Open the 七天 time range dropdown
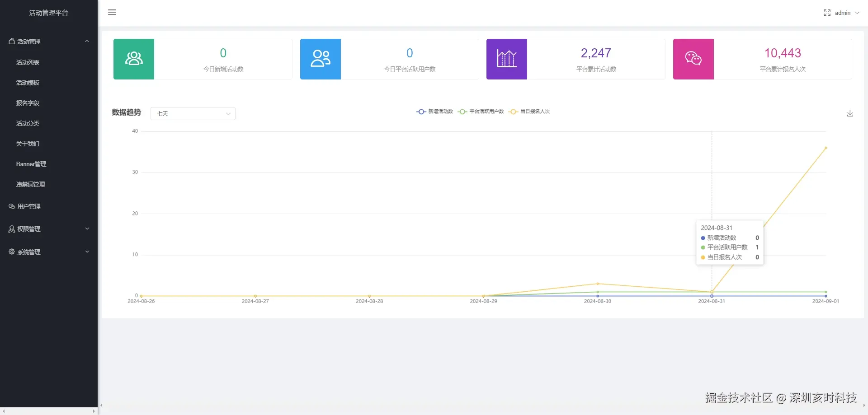The width and height of the screenshot is (868, 415). pyautogui.click(x=193, y=113)
